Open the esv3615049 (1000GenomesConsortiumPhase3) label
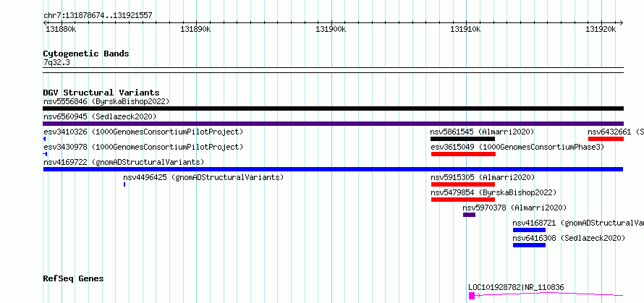 (x=517, y=147)
